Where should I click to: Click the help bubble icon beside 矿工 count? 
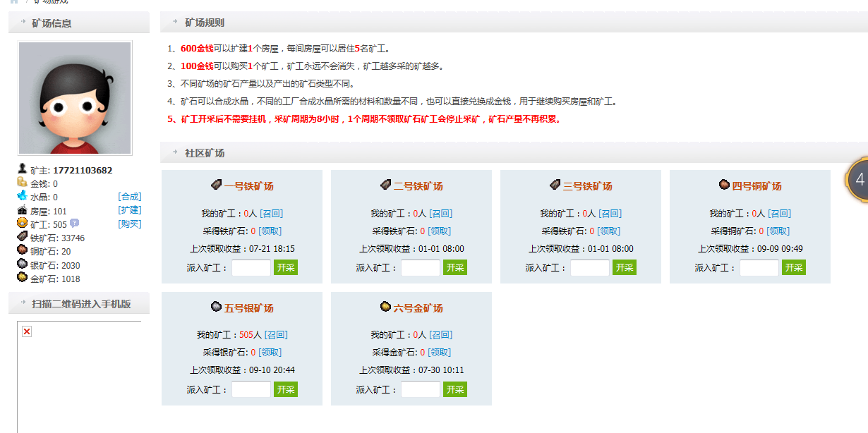(75, 224)
